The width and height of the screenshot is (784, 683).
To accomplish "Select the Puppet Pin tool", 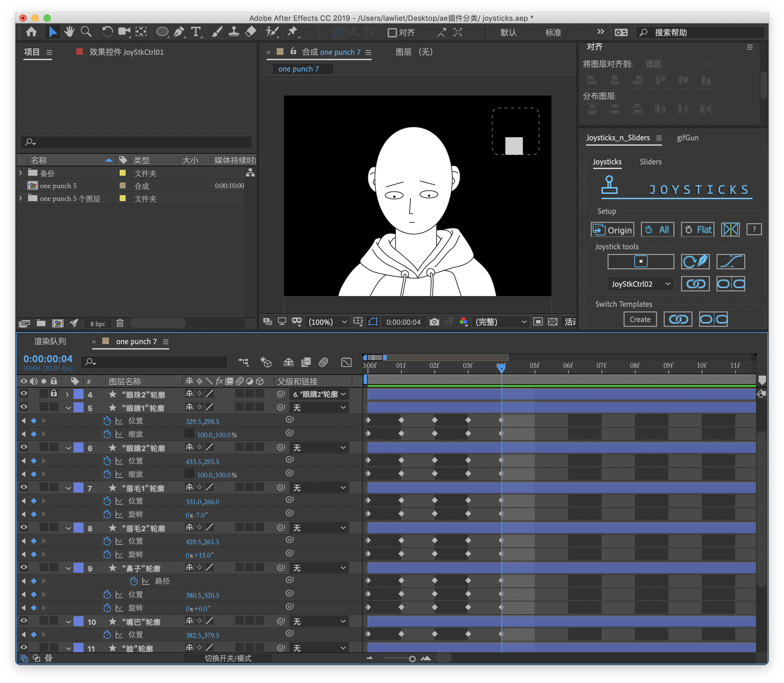I will coord(292,32).
